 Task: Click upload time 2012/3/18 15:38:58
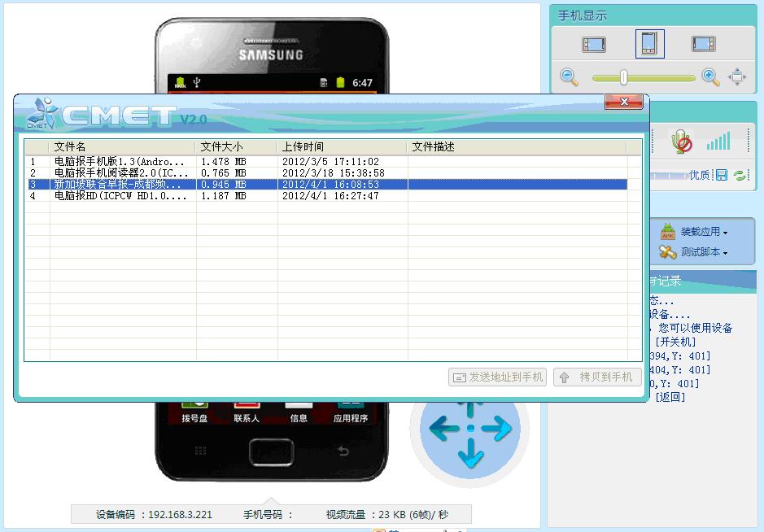334,173
